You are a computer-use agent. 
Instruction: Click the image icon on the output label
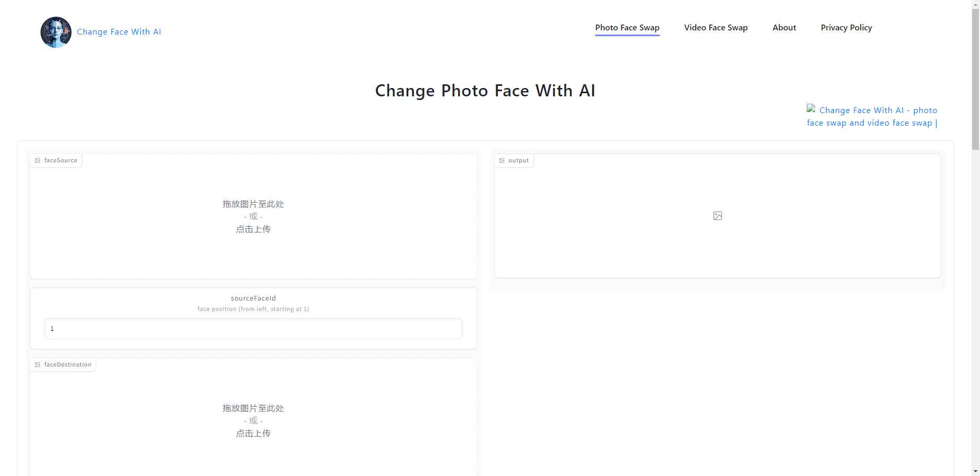tap(502, 160)
